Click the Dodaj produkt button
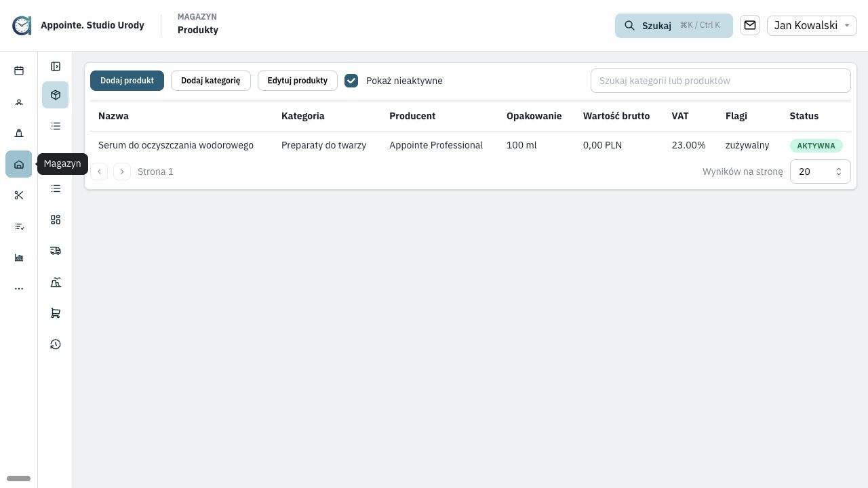Screen dimensions: 868x488 127,81
